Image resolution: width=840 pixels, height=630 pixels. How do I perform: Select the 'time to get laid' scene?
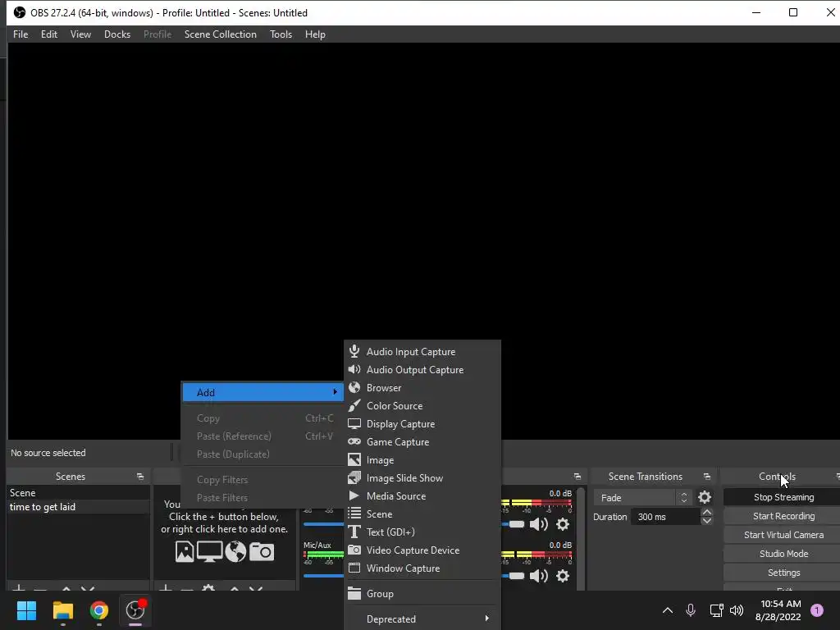coord(78,507)
